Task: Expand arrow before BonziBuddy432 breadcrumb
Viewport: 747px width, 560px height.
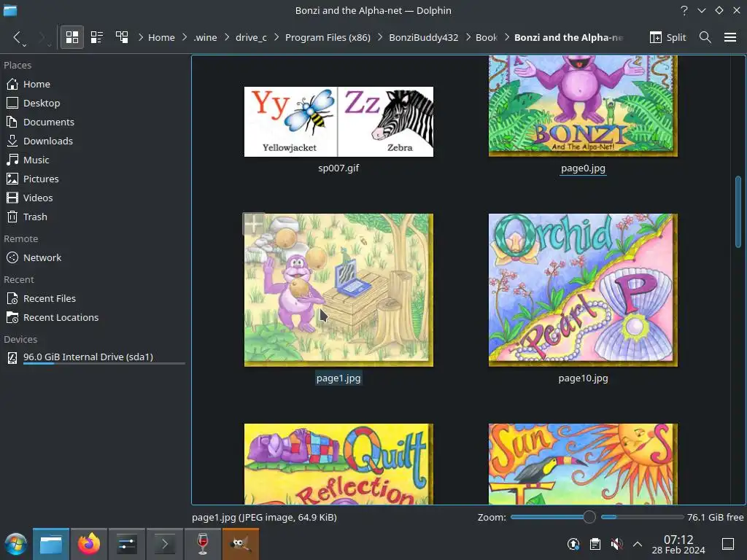Action: 380,37
